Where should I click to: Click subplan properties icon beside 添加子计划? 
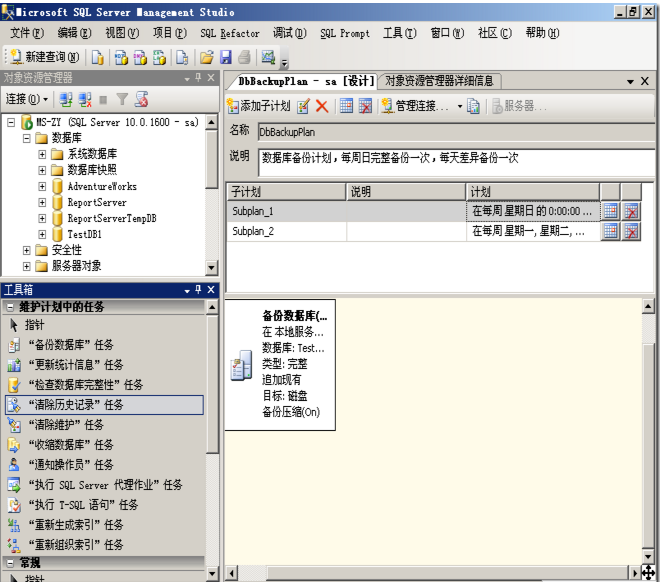tap(303, 106)
